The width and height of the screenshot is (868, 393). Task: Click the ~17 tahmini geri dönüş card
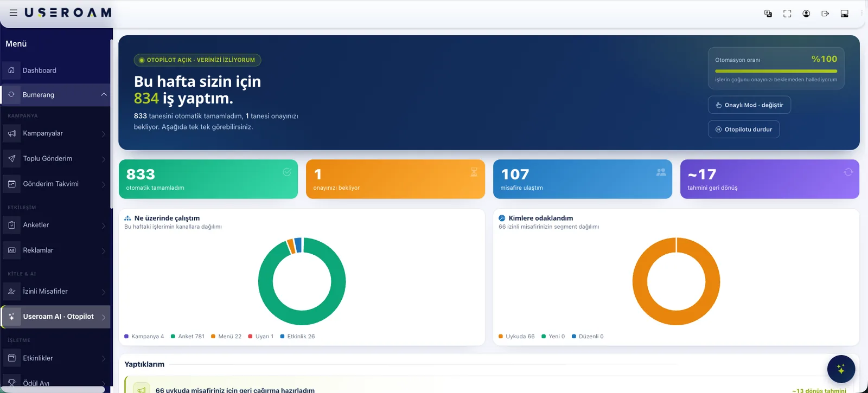770,179
